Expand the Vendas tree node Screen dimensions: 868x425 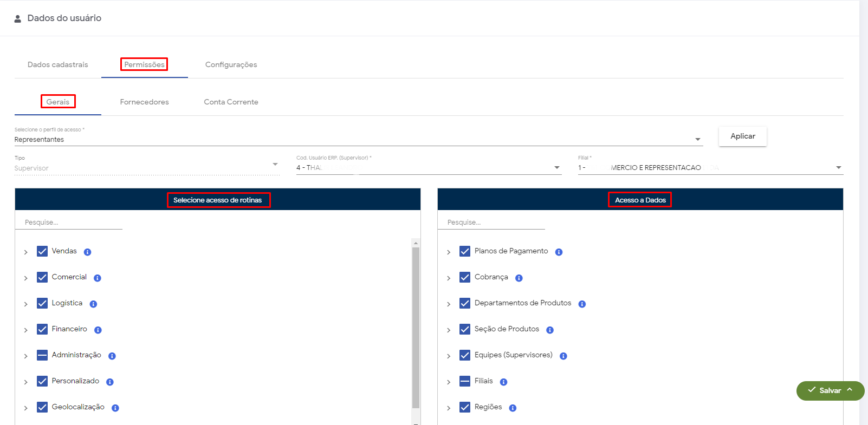point(25,252)
